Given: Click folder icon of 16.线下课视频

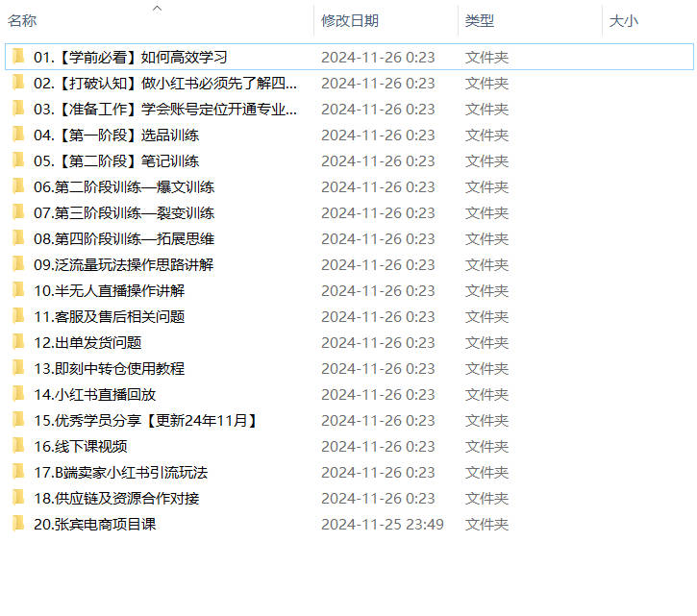Looking at the screenshot, I should pyautogui.click(x=18, y=445).
